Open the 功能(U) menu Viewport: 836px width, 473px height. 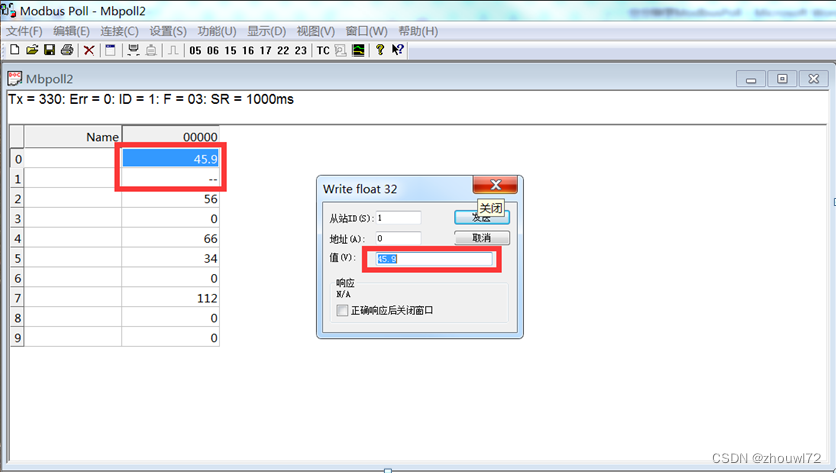pyautogui.click(x=217, y=31)
